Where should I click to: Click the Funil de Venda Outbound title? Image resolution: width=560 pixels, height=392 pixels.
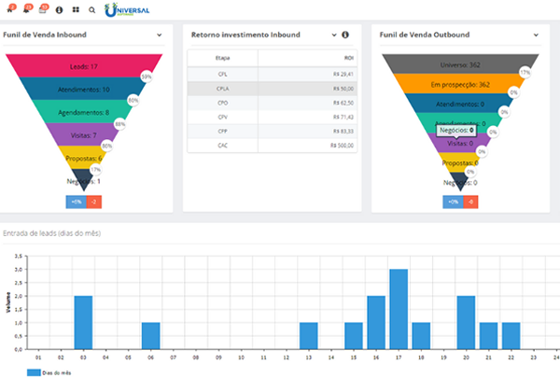click(x=425, y=35)
